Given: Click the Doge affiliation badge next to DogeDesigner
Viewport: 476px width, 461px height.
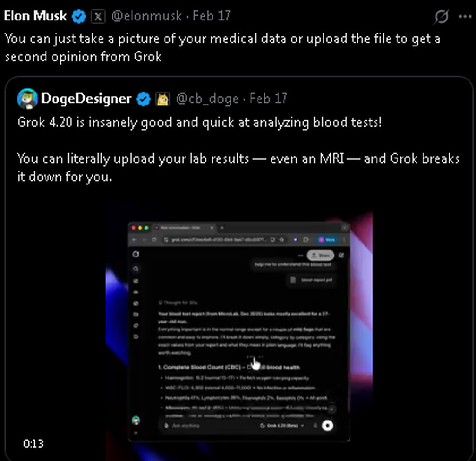Looking at the screenshot, I should (x=163, y=99).
